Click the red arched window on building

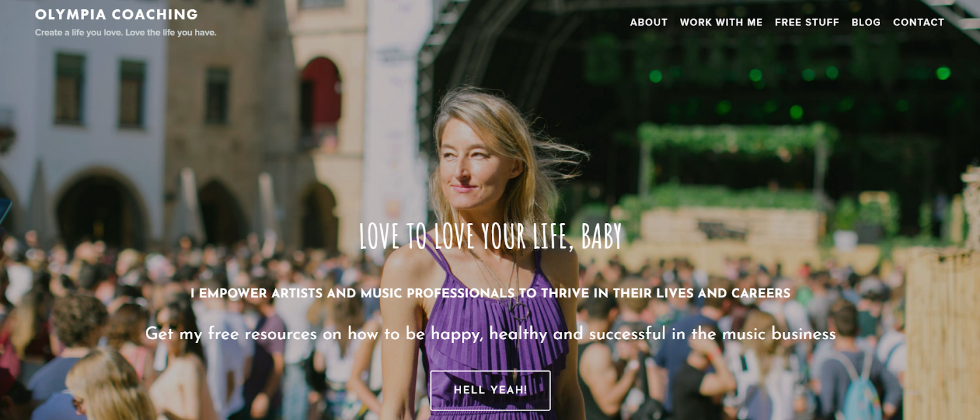click(321, 92)
